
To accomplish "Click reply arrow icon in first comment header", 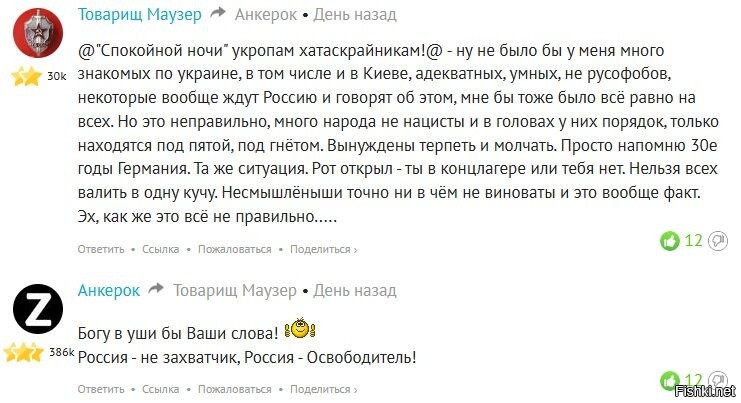I will (x=218, y=15).
